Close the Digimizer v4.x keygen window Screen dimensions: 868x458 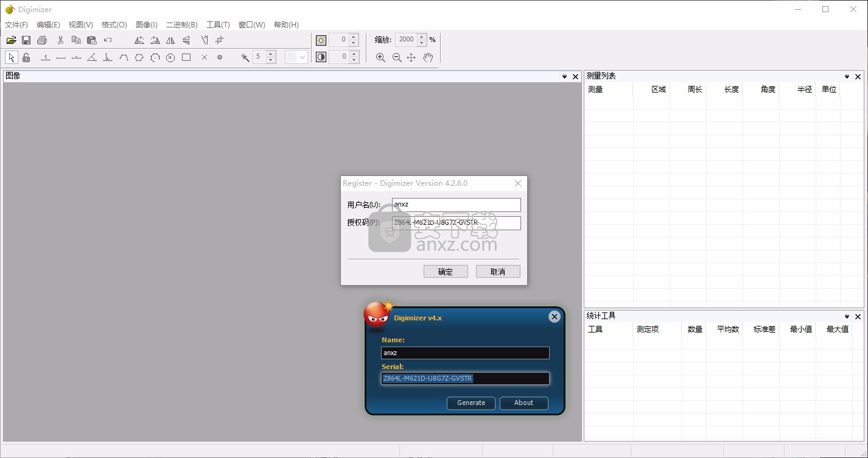tap(554, 317)
